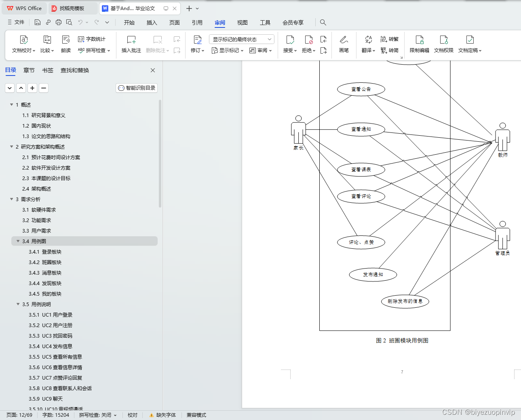Click the 修订 track changes icon
The height and width of the screenshot is (420, 521).
(x=197, y=40)
